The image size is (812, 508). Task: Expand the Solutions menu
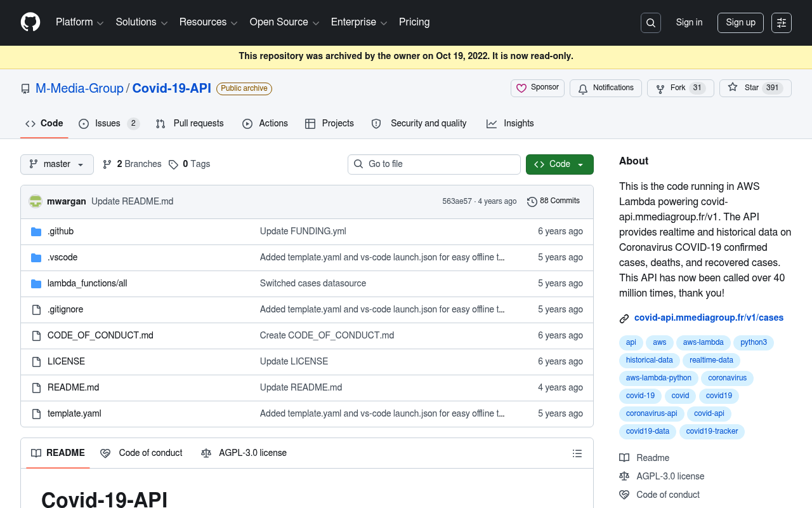[x=141, y=22]
